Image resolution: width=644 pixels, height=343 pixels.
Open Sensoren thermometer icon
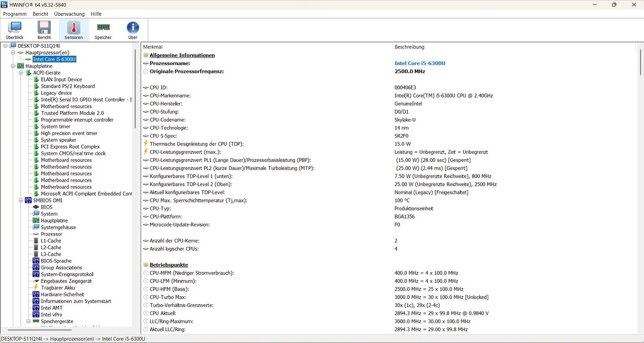[x=74, y=30]
